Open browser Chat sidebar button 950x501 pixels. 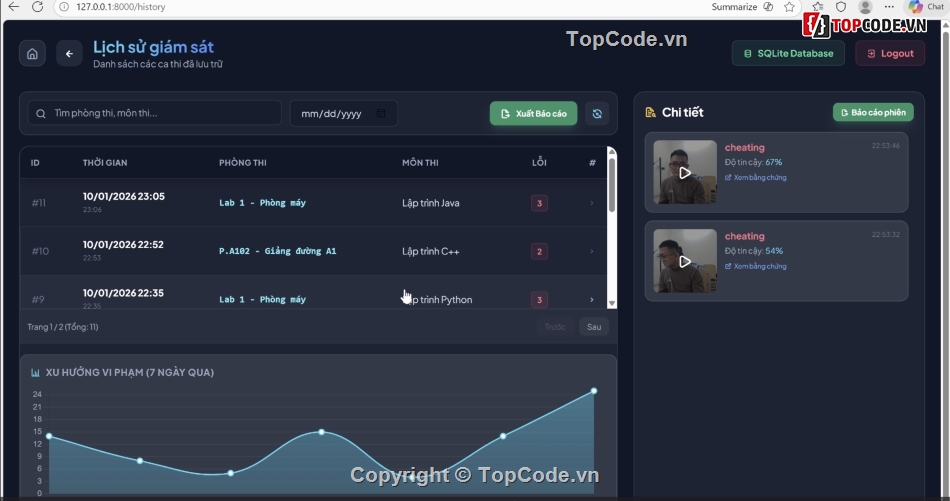pyautogui.click(x=926, y=7)
